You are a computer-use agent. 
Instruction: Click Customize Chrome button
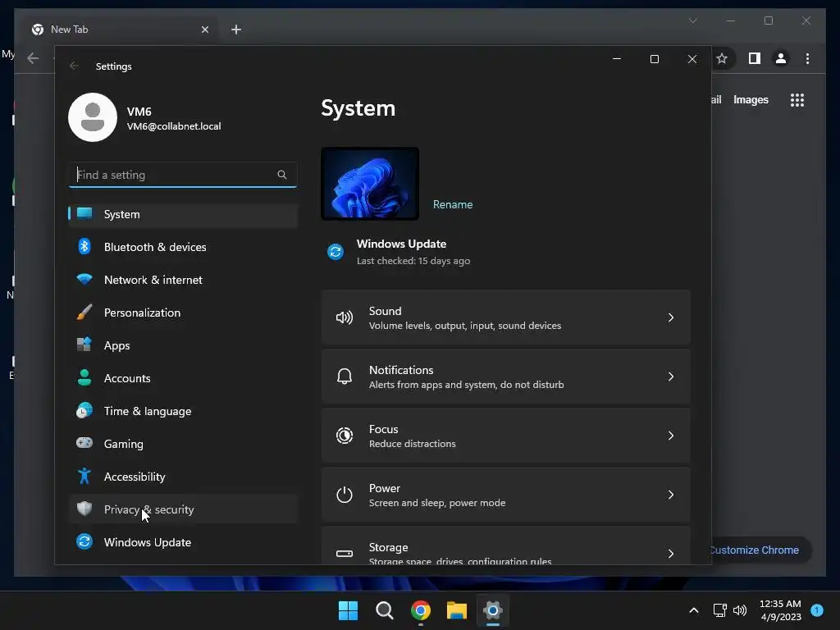point(760,550)
